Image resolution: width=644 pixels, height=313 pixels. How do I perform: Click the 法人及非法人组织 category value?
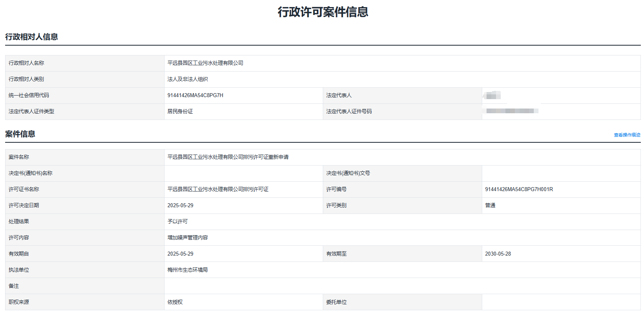[187, 79]
